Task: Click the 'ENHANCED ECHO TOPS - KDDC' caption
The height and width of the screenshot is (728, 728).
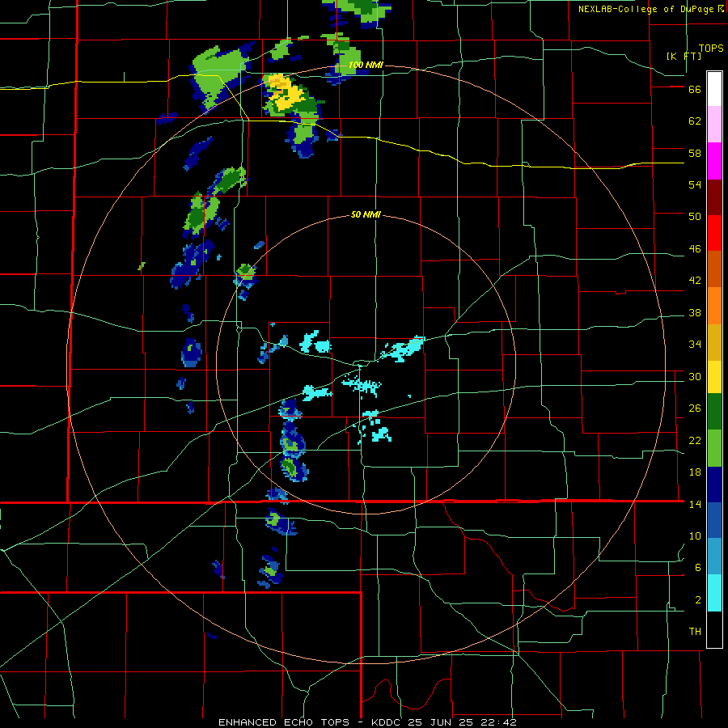Action: (x=311, y=722)
